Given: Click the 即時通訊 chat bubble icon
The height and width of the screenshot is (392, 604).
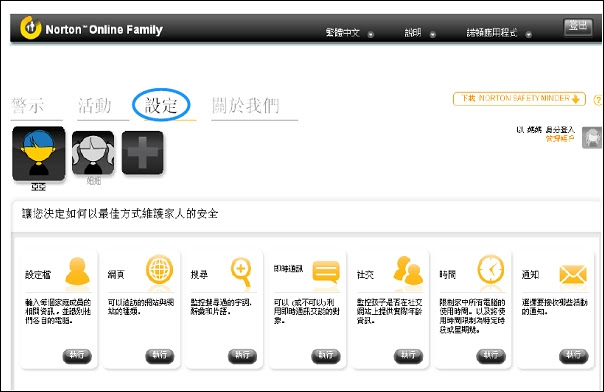Looking at the screenshot, I should click(326, 272).
